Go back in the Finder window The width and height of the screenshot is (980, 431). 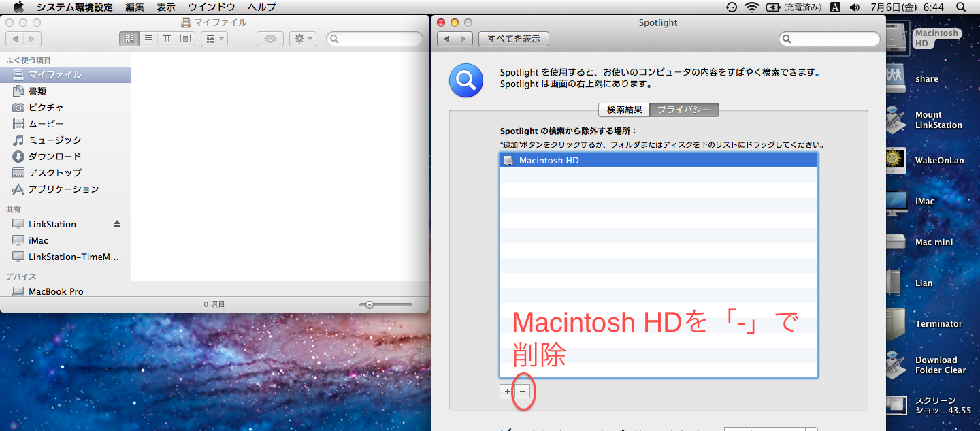pyautogui.click(x=14, y=39)
